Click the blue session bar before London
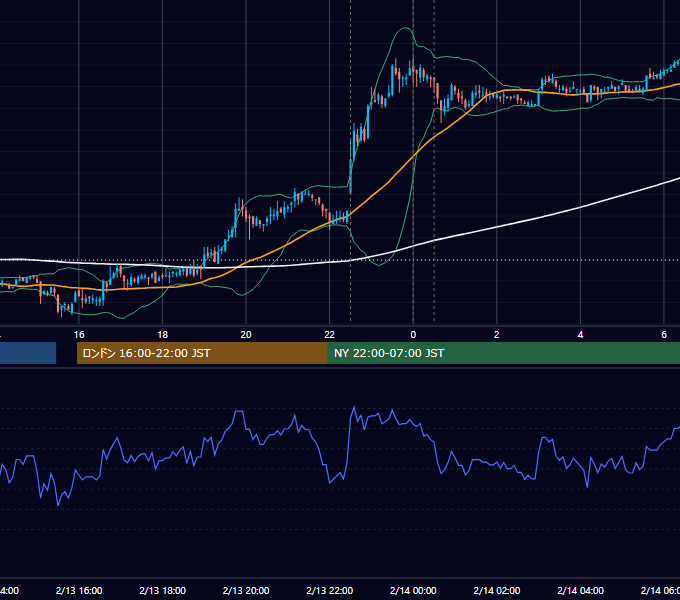Viewport: 680px width, 600px height. [x=28, y=353]
